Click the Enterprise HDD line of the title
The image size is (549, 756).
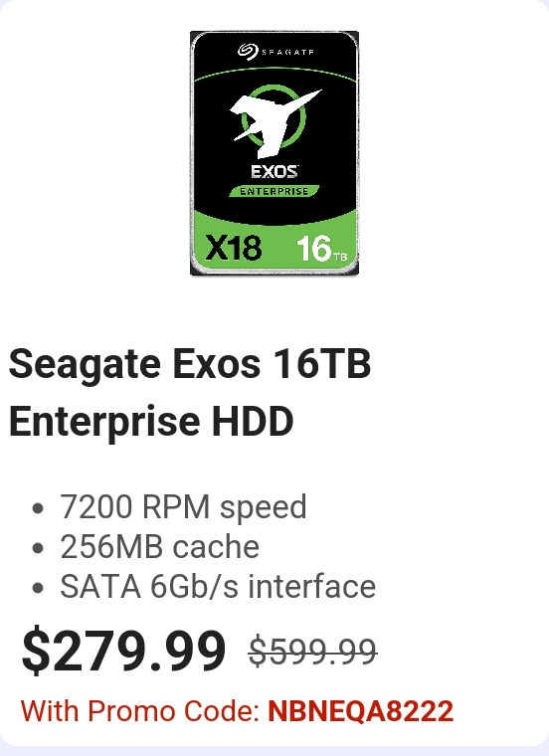151,421
